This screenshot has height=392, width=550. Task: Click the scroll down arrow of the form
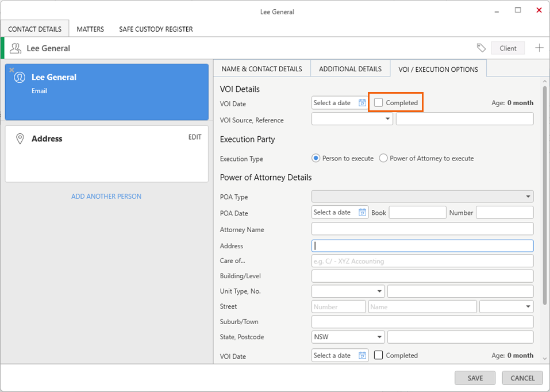tap(545, 359)
